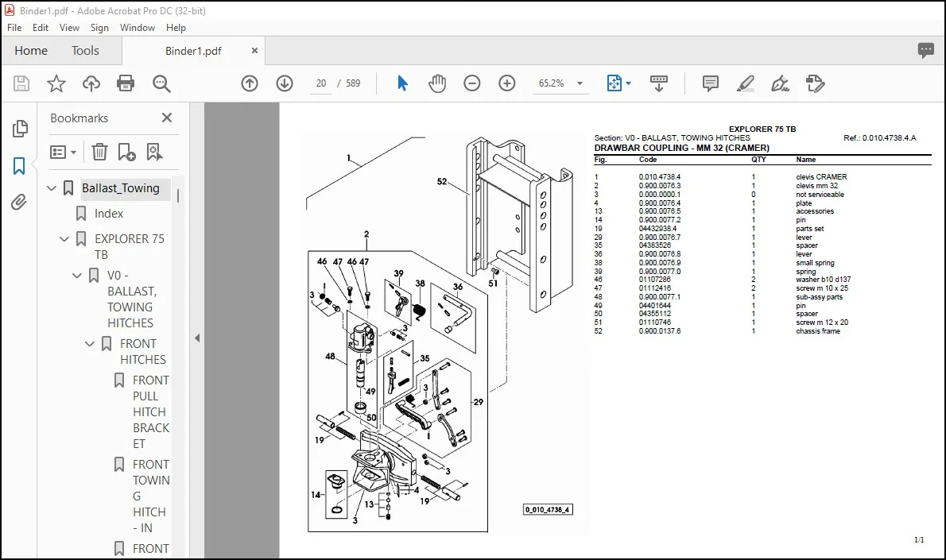Add new bookmark icon

[x=126, y=152]
